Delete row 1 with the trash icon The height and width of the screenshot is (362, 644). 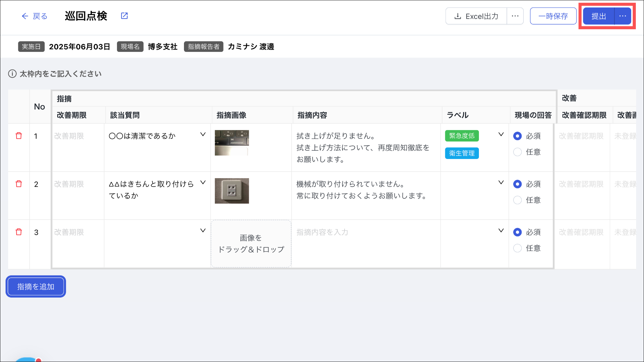tap(19, 136)
